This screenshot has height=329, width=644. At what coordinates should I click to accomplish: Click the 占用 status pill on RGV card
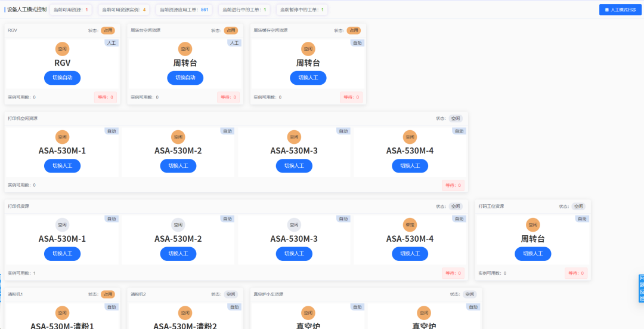click(108, 30)
